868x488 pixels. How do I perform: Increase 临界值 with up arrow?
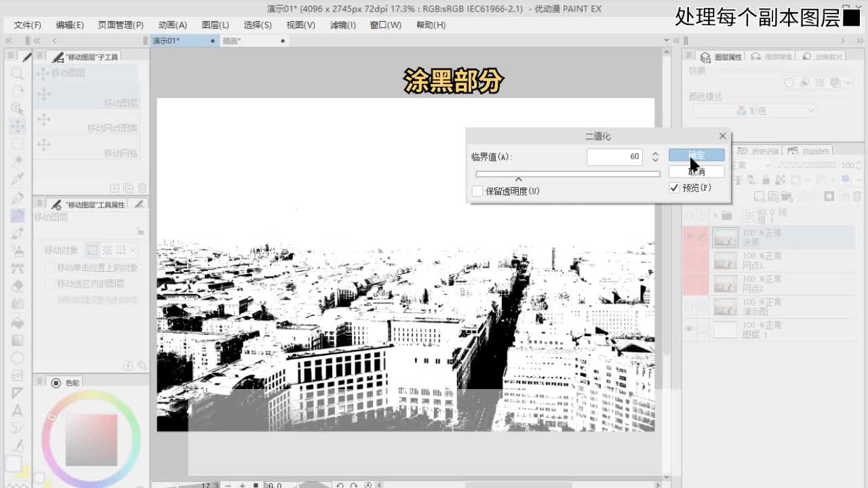coord(655,153)
